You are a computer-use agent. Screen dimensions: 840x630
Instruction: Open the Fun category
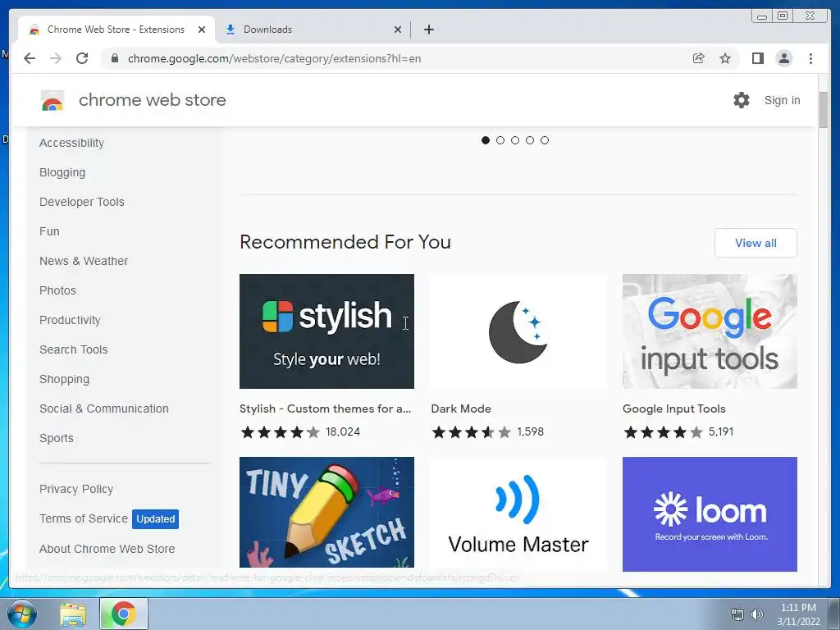(x=49, y=231)
